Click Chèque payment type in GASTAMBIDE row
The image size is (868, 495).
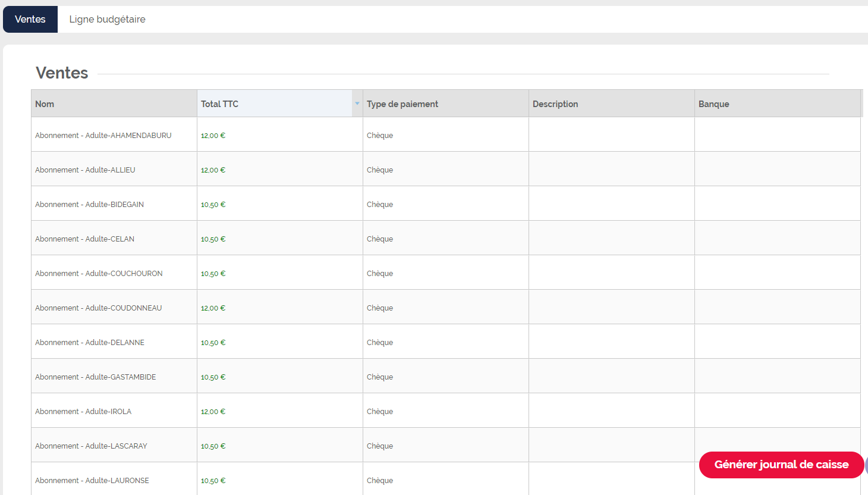coord(380,377)
